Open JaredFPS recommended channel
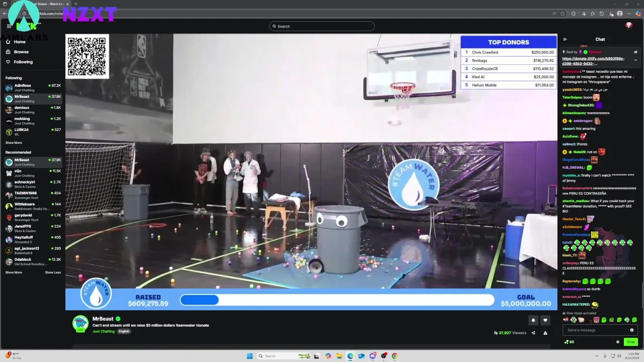The image size is (644, 362). click(33, 228)
